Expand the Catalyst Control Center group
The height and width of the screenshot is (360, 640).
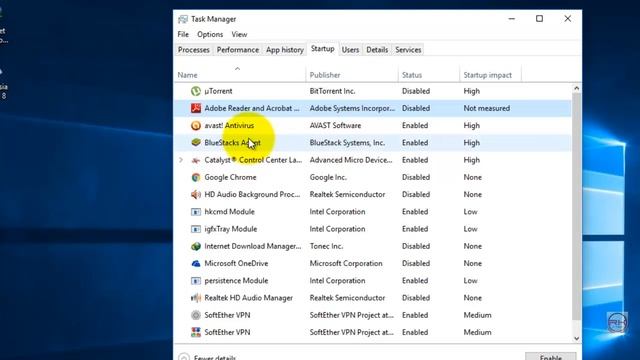pos(181,160)
